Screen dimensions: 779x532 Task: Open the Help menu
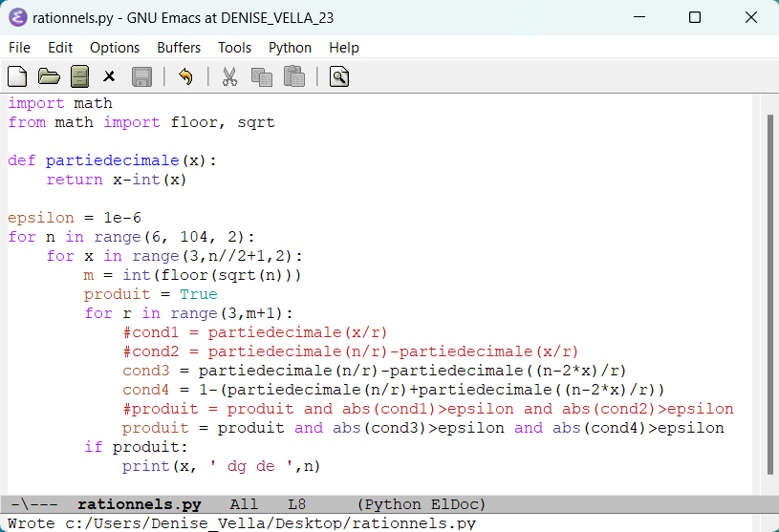(x=344, y=48)
